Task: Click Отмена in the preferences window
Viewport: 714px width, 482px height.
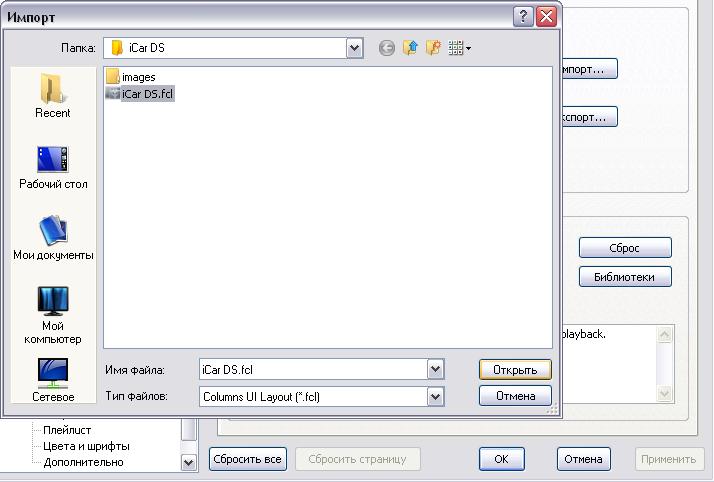Action: [583, 459]
